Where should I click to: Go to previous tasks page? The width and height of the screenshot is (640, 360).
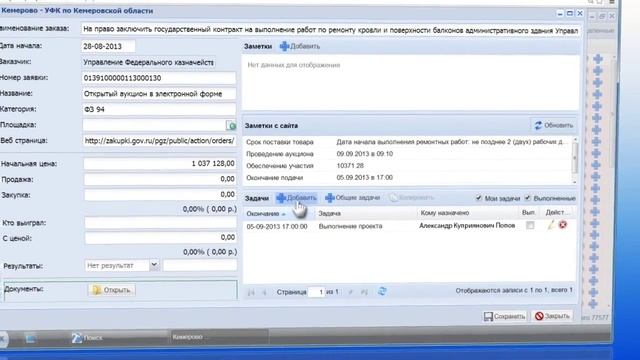264,292
